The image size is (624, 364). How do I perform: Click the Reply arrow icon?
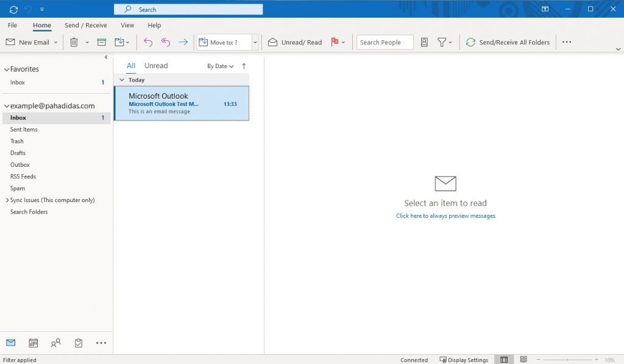coord(148,43)
